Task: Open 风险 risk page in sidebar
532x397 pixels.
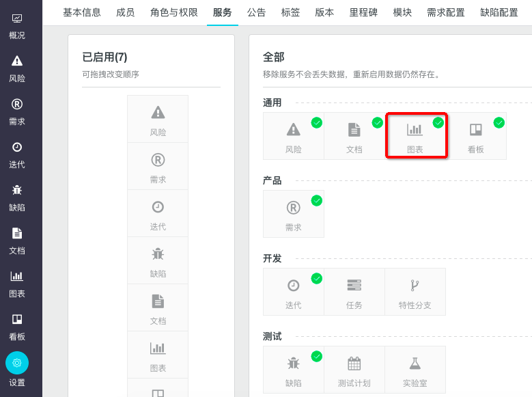Action: tap(17, 69)
